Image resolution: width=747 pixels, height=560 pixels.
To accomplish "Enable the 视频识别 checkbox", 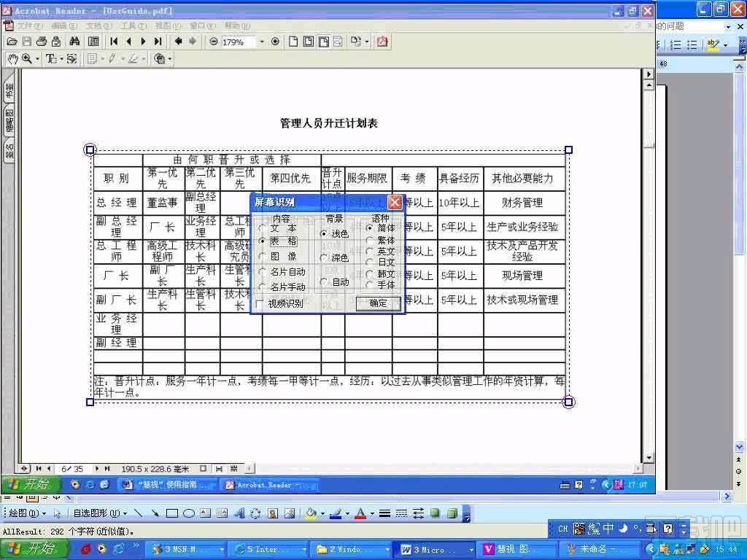I will [260, 304].
